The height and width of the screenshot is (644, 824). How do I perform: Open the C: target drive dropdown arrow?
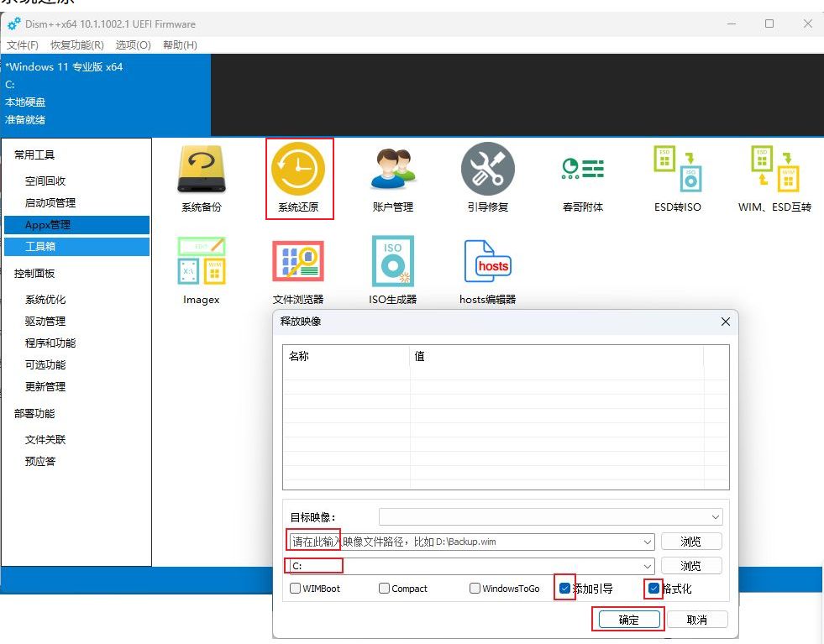(647, 567)
